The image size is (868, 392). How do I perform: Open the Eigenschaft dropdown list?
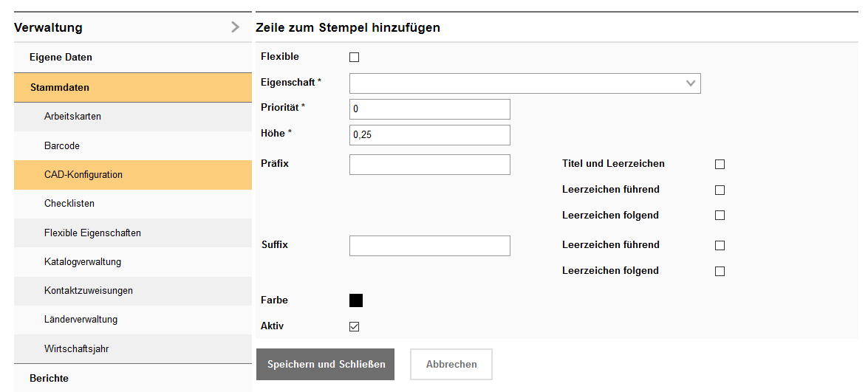(x=524, y=83)
